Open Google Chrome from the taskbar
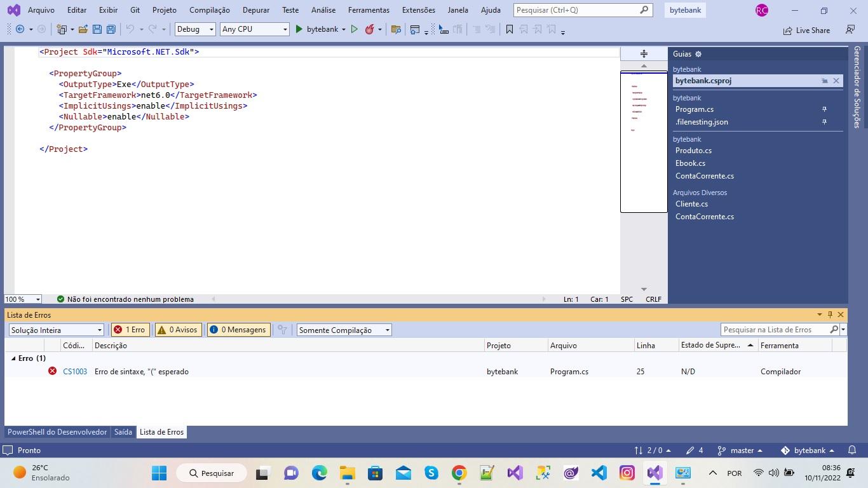Screen dimensions: 868x488 (x=459, y=473)
